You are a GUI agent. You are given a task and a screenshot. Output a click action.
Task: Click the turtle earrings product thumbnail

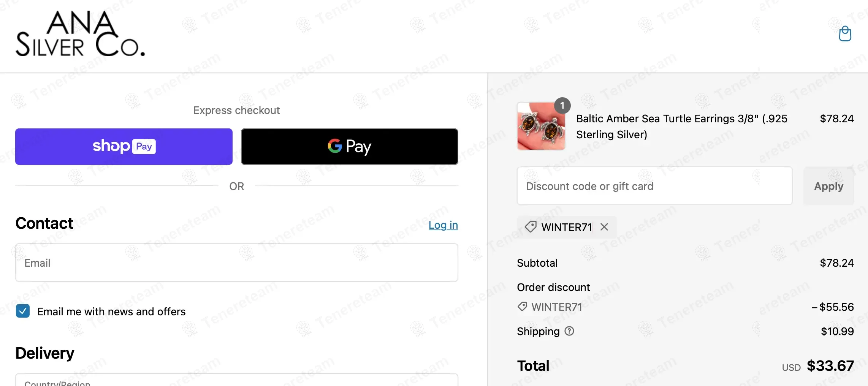[541, 127]
